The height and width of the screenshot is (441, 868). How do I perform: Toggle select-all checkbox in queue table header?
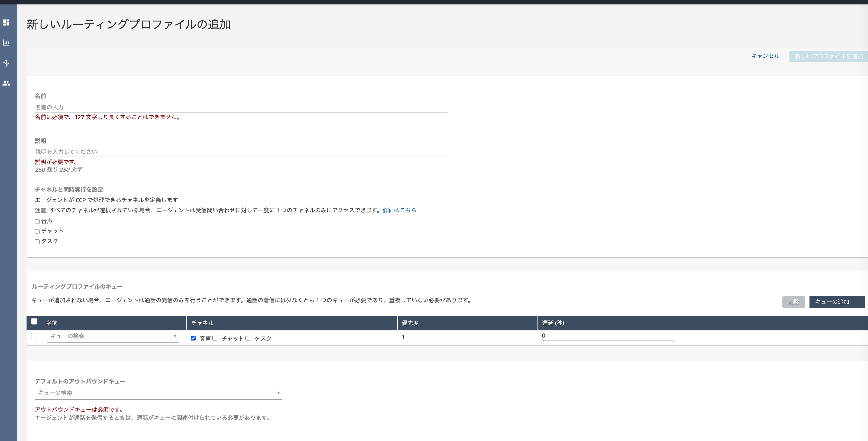tap(34, 321)
